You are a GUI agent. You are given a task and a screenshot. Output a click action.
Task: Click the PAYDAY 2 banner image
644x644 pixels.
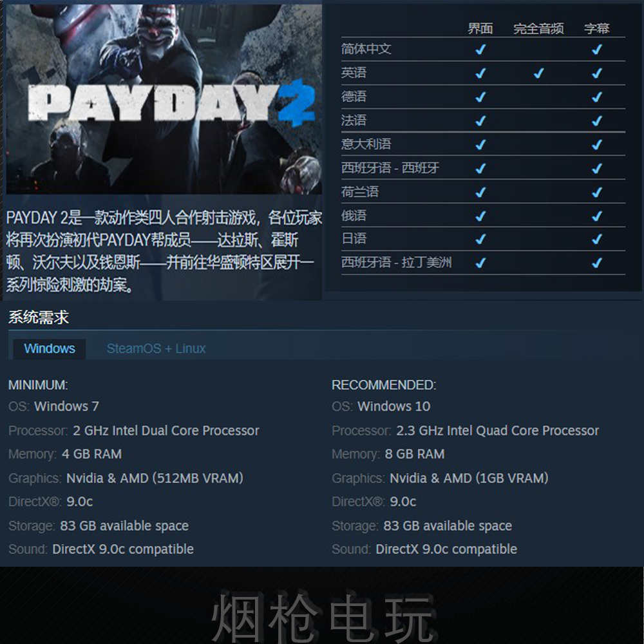164,99
